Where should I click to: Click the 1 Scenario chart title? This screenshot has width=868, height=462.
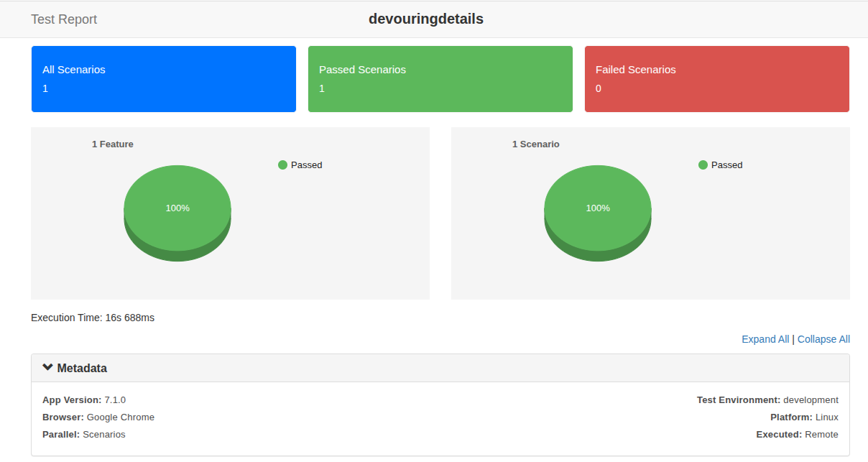click(x=536, y=144)
